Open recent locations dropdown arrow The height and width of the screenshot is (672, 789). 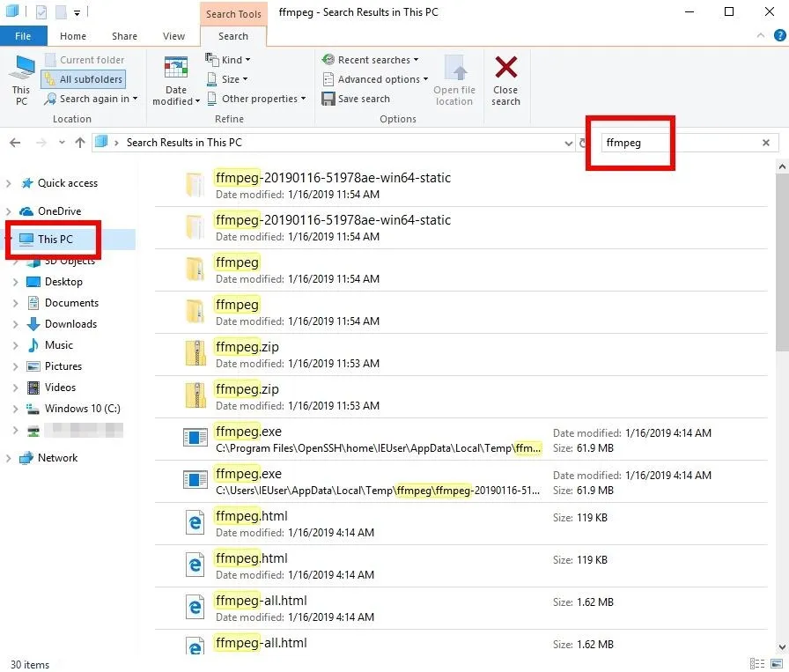coord(62,143)
